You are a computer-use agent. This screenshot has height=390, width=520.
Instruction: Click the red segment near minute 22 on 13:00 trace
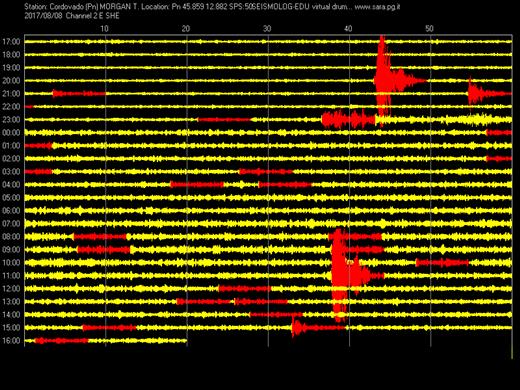[x=204, y=302]
